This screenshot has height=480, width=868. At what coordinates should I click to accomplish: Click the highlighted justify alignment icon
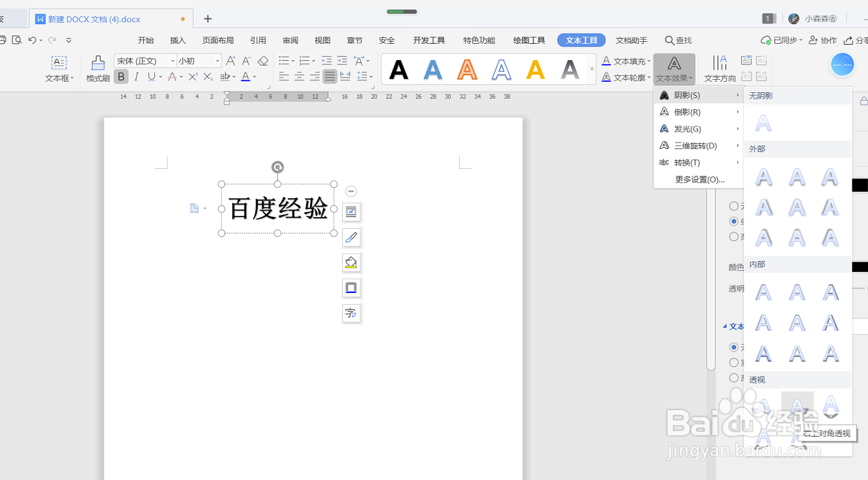click(x=330, y=77)
